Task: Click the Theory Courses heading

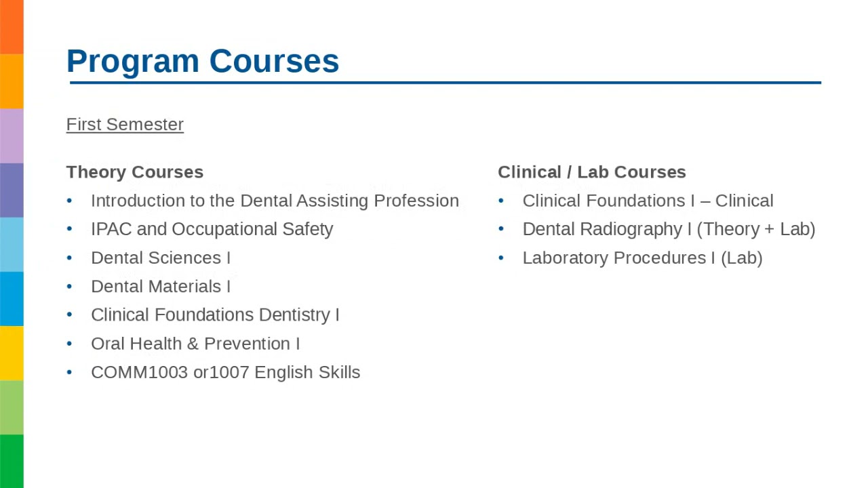Action: click(x=135, y=172)
